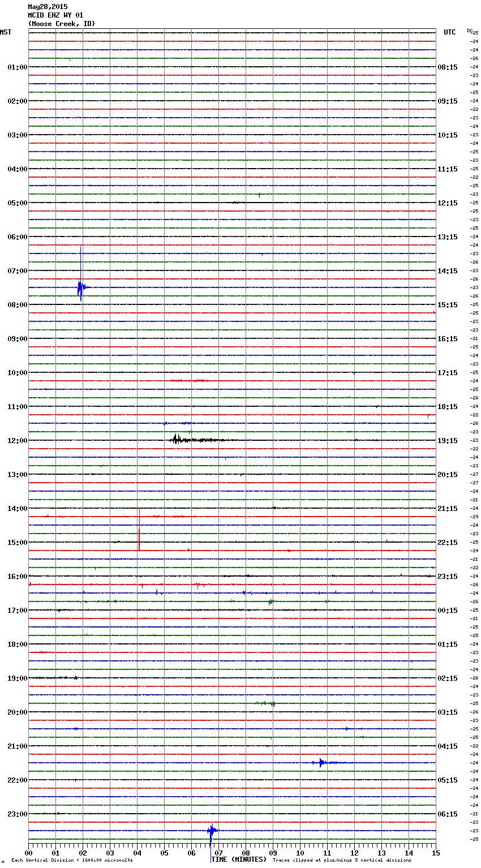The image size is (481, 868).
Task: Click the large blue seismic spike near 07:30
Action: click(80, 287)
